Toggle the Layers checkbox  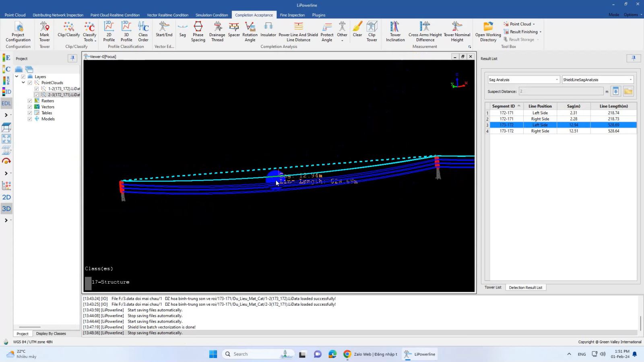(23, 76)
